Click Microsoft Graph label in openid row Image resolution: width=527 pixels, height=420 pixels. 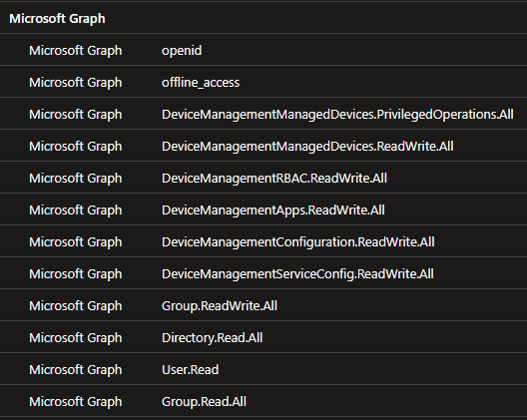point(76,51)
